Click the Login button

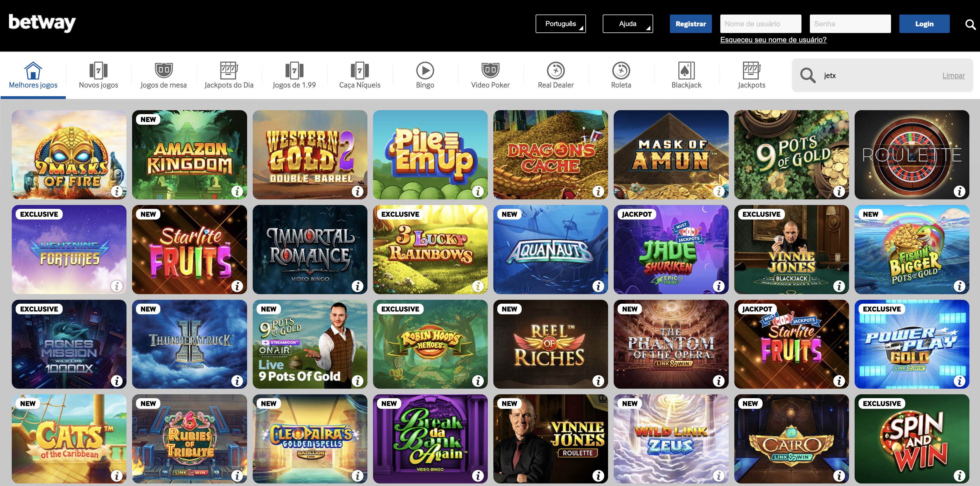tap(924, 23)
